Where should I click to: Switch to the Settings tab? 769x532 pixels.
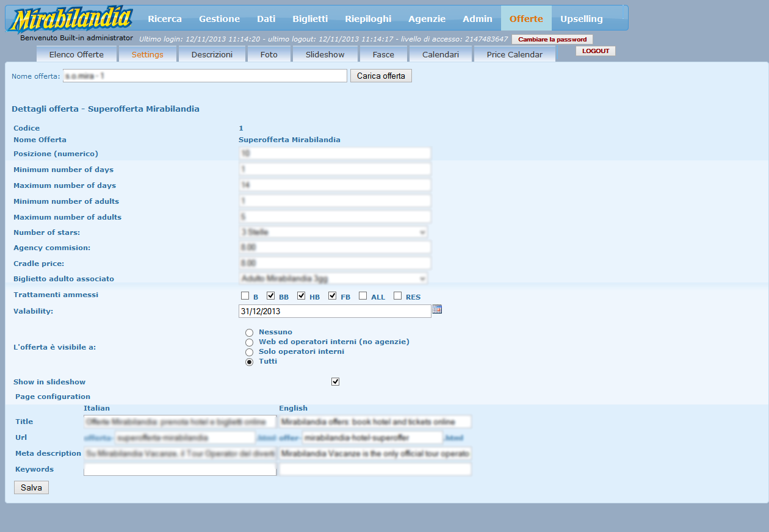(x=148, y=54)
